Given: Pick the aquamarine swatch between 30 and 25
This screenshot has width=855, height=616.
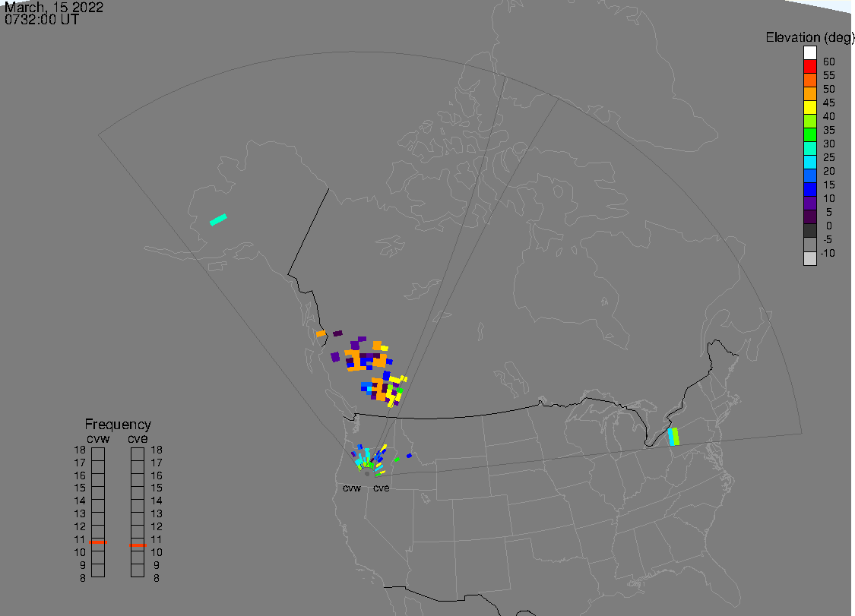Looking at the screenshot, I should point(809,148).
